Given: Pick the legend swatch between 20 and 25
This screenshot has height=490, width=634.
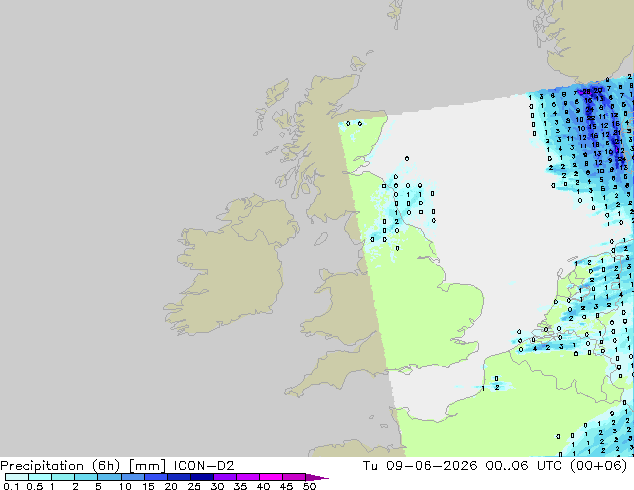Looking at the screenshot, I should tap(179, 477).
